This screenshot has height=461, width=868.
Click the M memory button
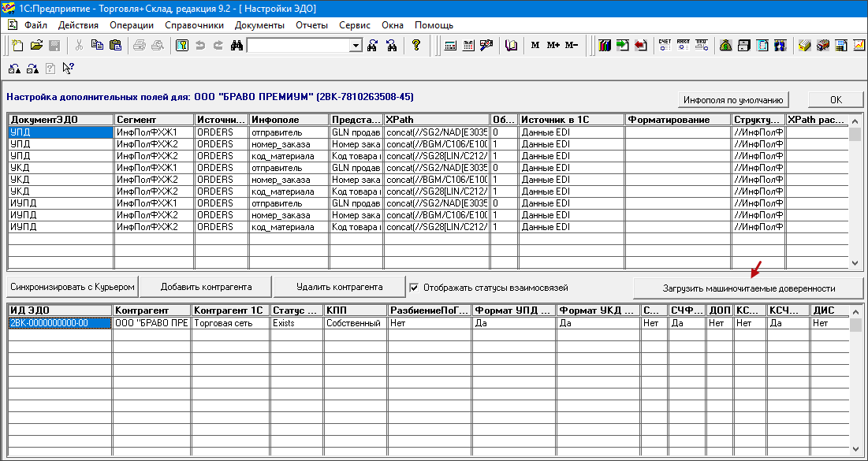[x=535, y=46]
